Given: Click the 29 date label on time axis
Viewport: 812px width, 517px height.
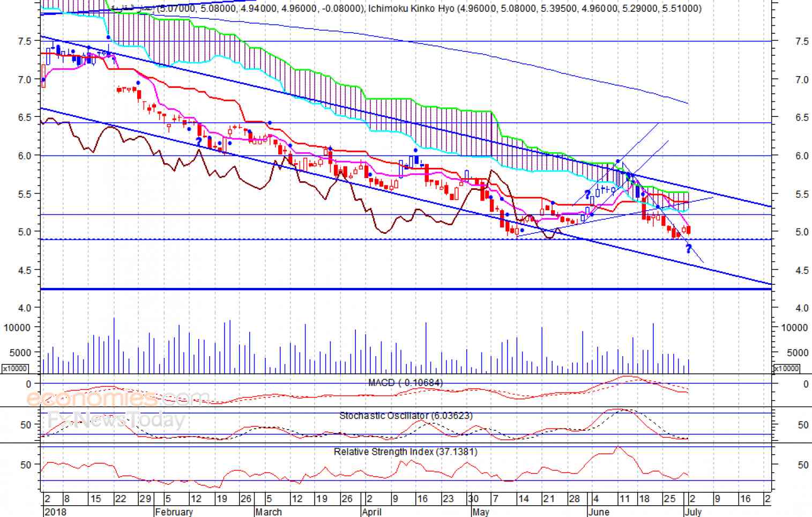Looking at the screenshot, I should (x=145, y=499).
